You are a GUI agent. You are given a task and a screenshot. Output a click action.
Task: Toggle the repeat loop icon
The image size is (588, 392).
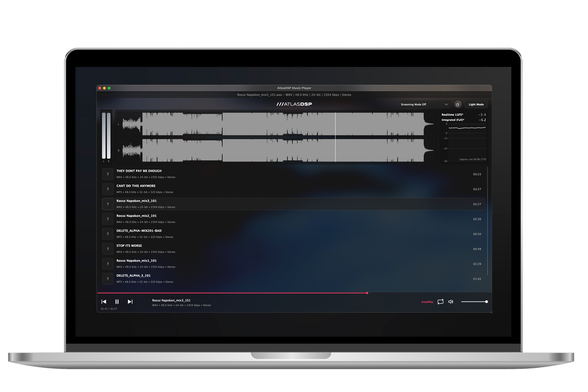[441, 302]
